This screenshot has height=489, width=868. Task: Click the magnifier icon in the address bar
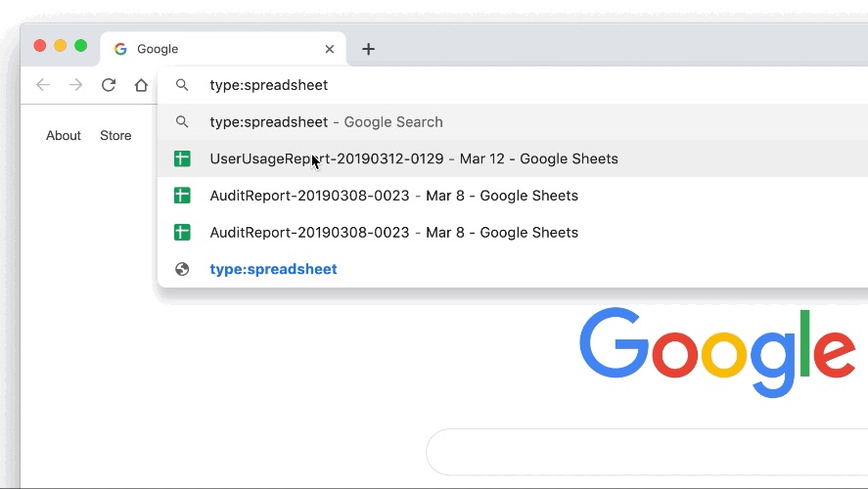click(182, 85)
